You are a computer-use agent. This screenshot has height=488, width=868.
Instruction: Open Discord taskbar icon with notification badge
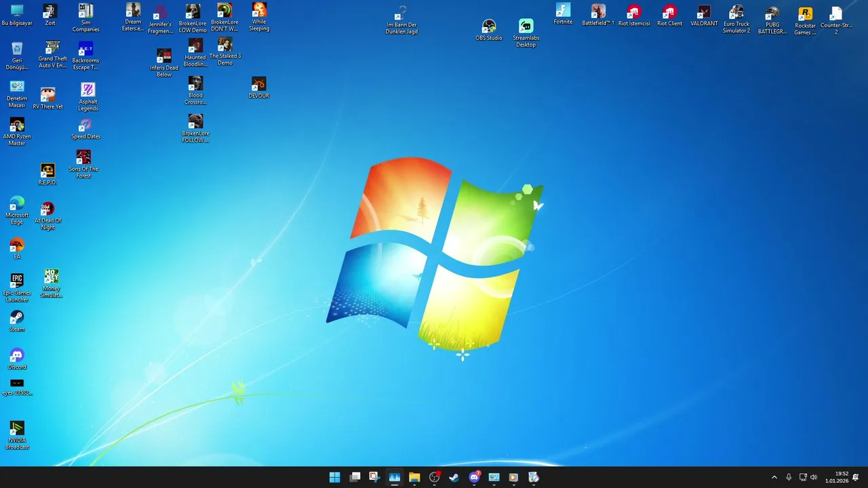pyautogui.click(x=475, y=477)
